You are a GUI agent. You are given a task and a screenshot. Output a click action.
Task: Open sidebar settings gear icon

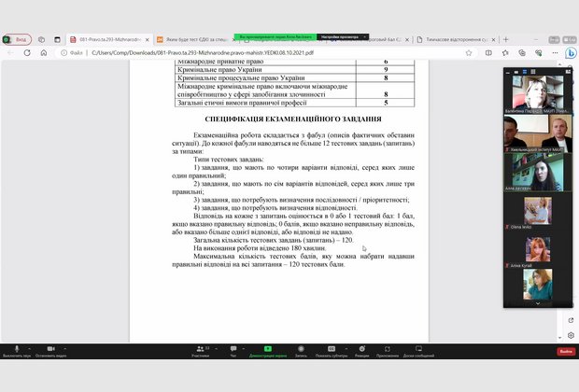tap(571, 335)
